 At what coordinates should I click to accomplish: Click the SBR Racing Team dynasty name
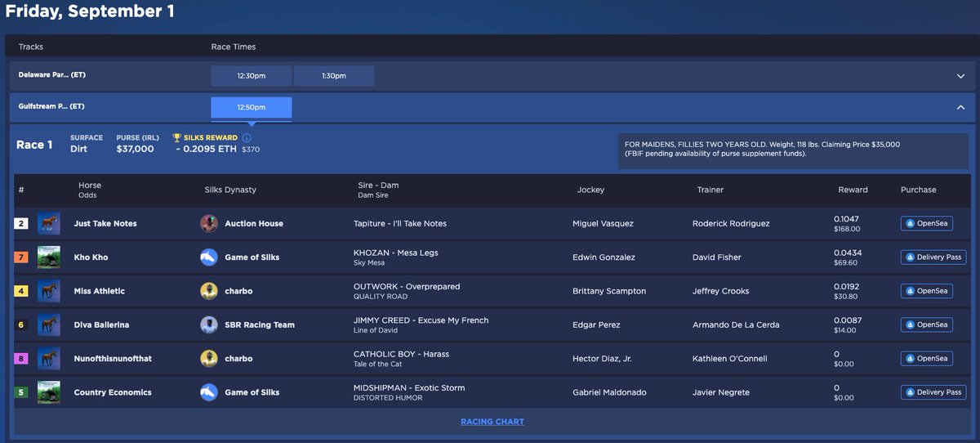pos(259,324)
